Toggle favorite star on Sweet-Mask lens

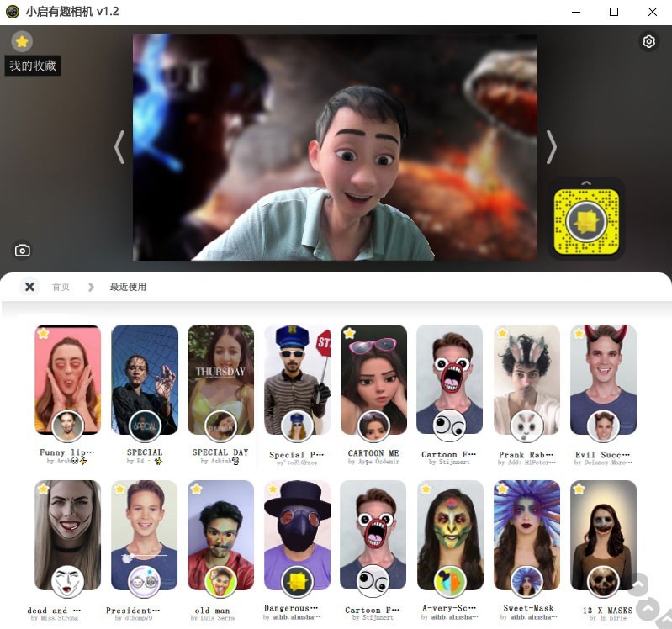(x=502, y=489)
